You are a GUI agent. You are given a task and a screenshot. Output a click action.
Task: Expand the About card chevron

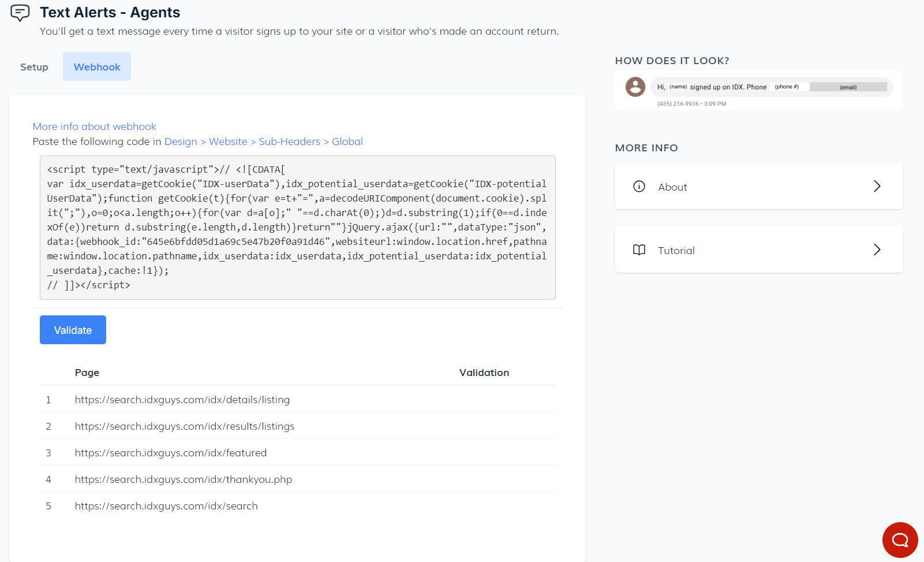877,186
